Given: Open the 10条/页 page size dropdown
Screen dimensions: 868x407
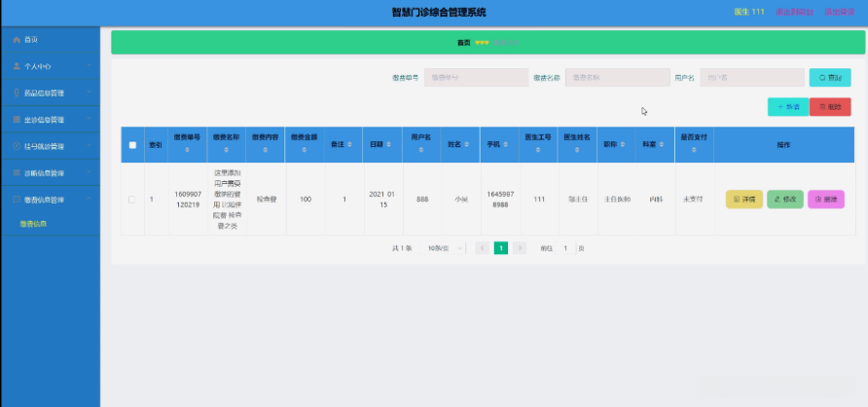Looking at the screenshot, I should click(x=442, y=248).
